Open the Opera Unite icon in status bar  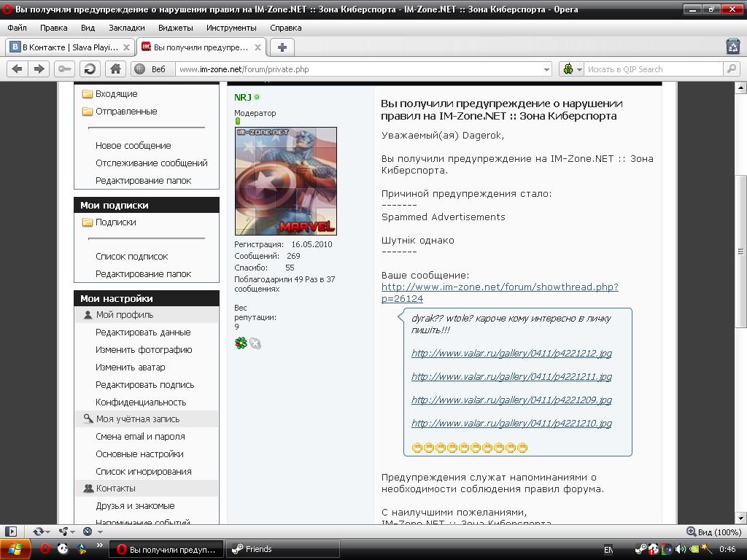click(63, 532)
